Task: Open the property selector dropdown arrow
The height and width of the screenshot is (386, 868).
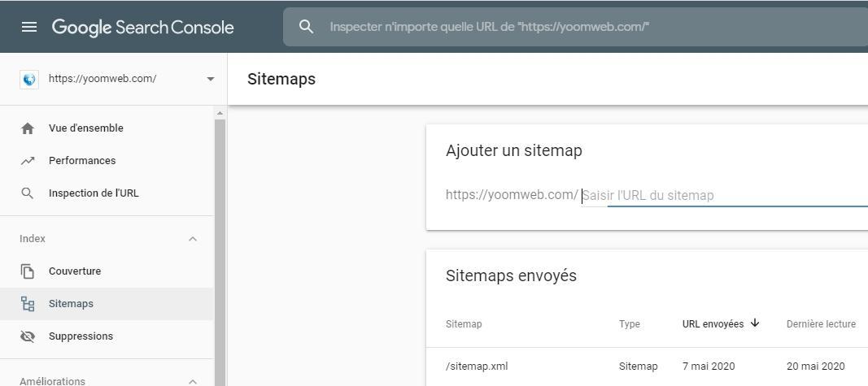Action: point(211,79)
